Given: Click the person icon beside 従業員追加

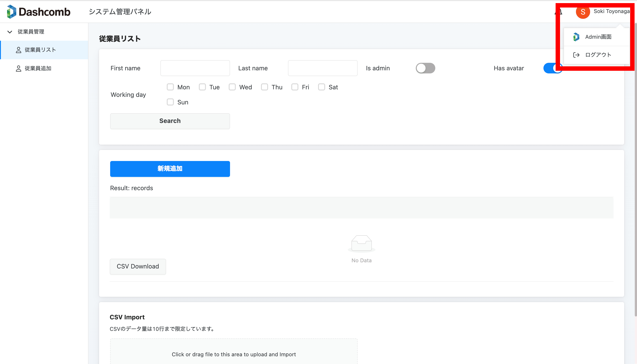Looking at the screenshot, I should click(x=19, y=69).
